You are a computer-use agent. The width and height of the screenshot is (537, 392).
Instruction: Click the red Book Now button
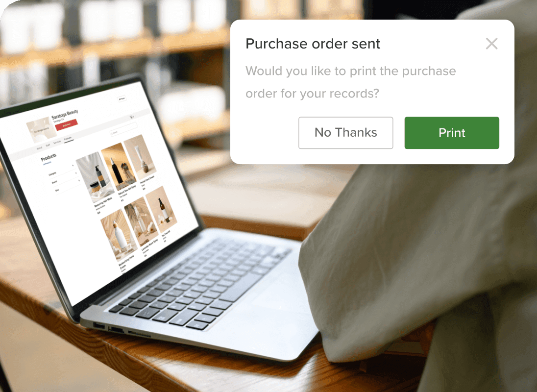67,124
